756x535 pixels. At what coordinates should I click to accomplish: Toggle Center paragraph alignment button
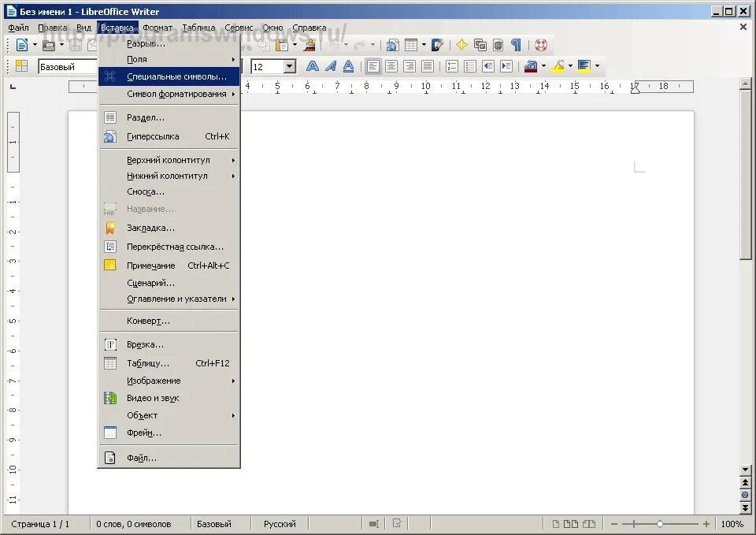[x=391, y=66]
